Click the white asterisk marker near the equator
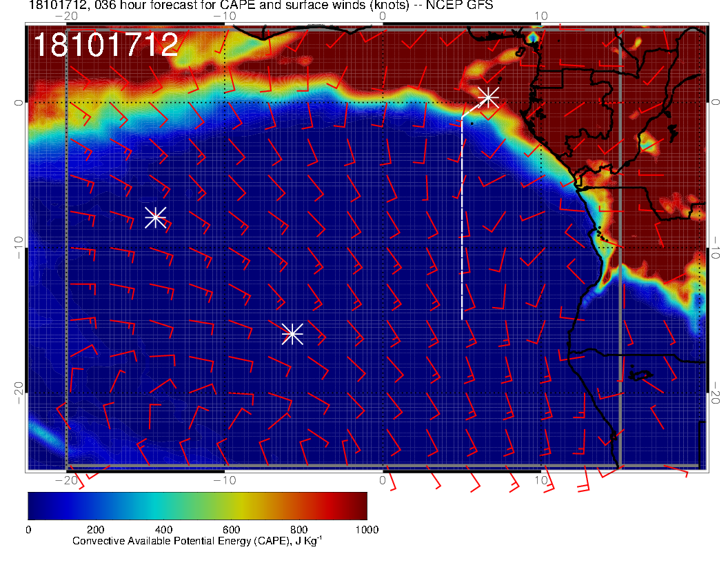Viewport: 728px width, 563px height. [488, 97]
